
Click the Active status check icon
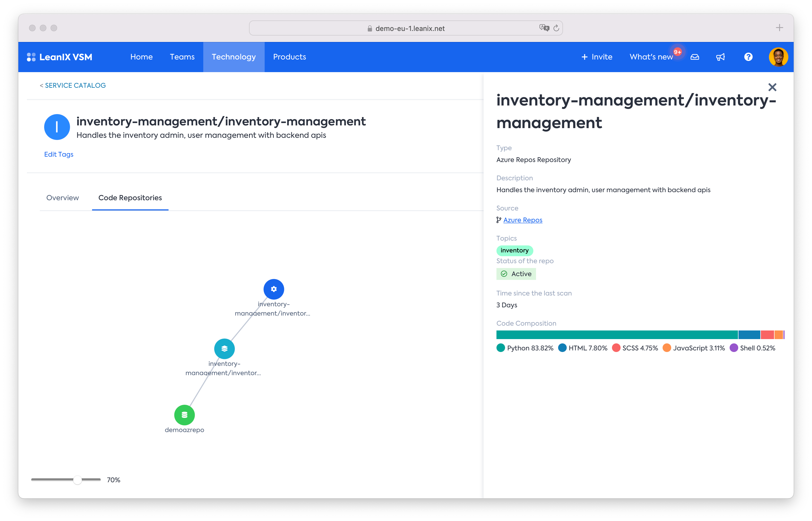[x=504, y=274]
